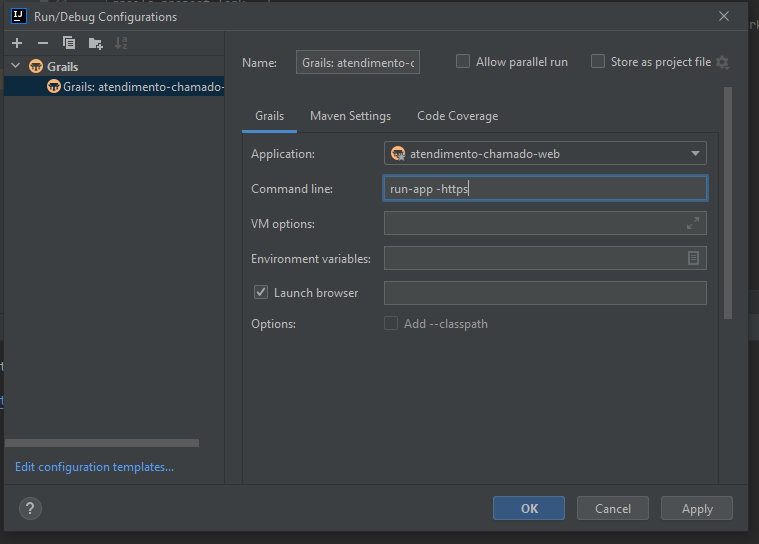Image resolution: width=759 pixels, height=544 pixels.
Task: Select Grails: atendimento-chamado configuration in tree
Action: (114, 87)
